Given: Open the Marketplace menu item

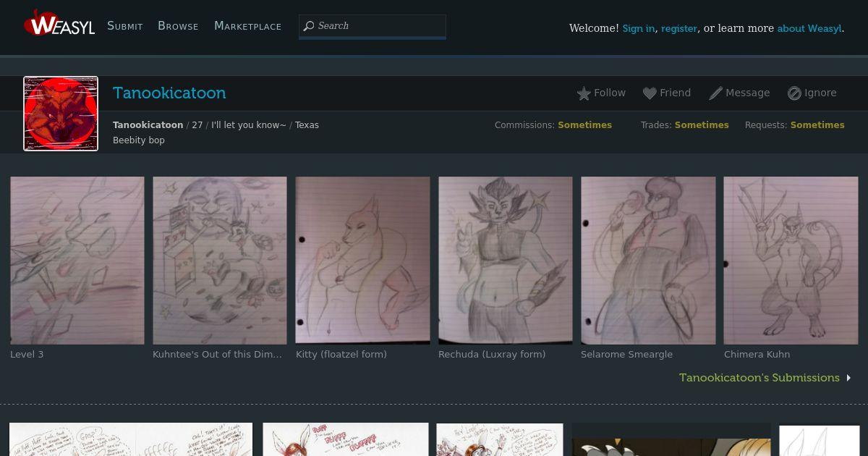Looking at the screenshot, I should 247,26.
